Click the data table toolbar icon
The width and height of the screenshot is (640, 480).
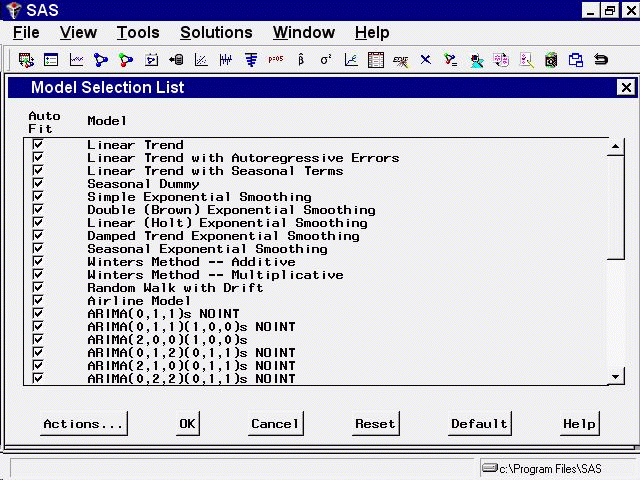click(376, 60)
